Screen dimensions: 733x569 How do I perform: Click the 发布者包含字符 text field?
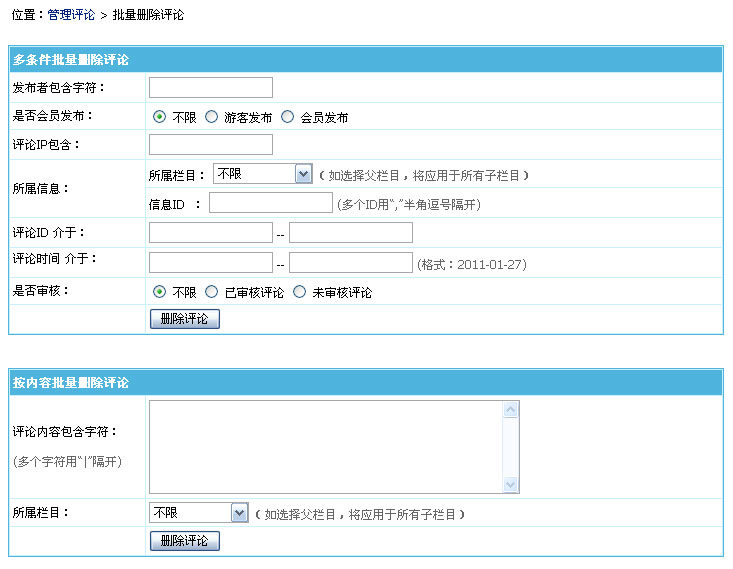click(210, 88)
